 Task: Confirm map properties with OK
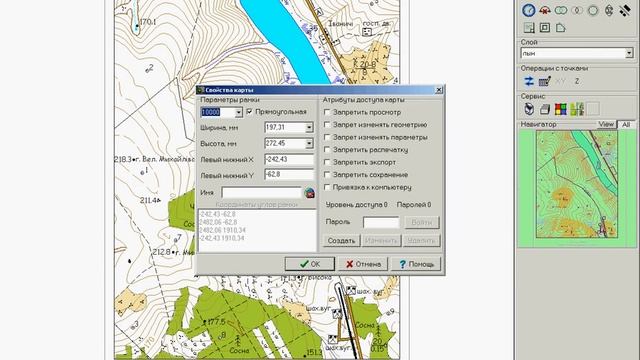pos(310,264)
